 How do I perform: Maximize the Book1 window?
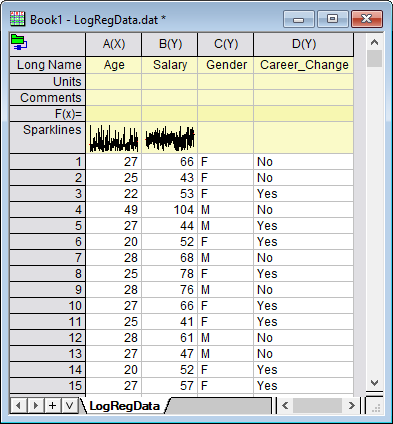pos(332,19)
